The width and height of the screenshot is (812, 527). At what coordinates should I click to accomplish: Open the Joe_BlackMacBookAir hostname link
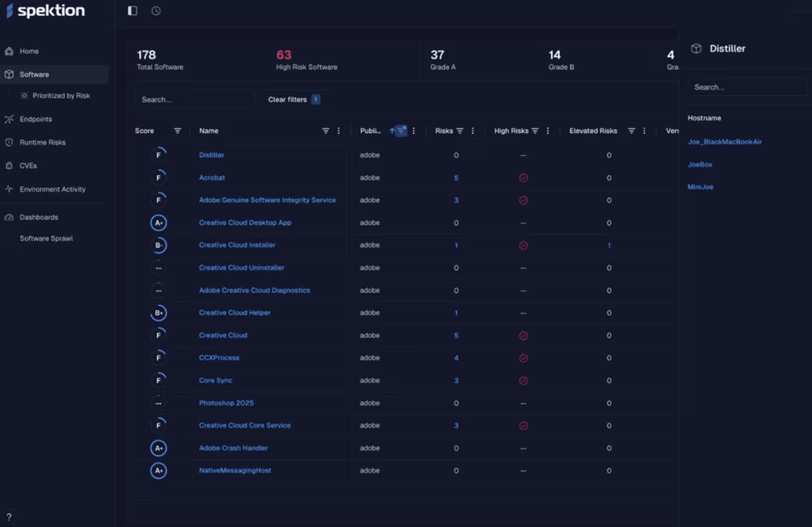point(725,141)
